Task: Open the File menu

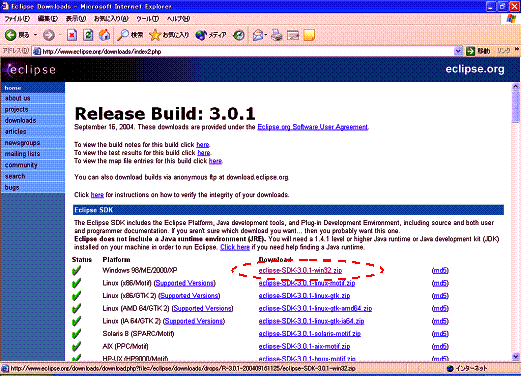Action: (17, 19)
